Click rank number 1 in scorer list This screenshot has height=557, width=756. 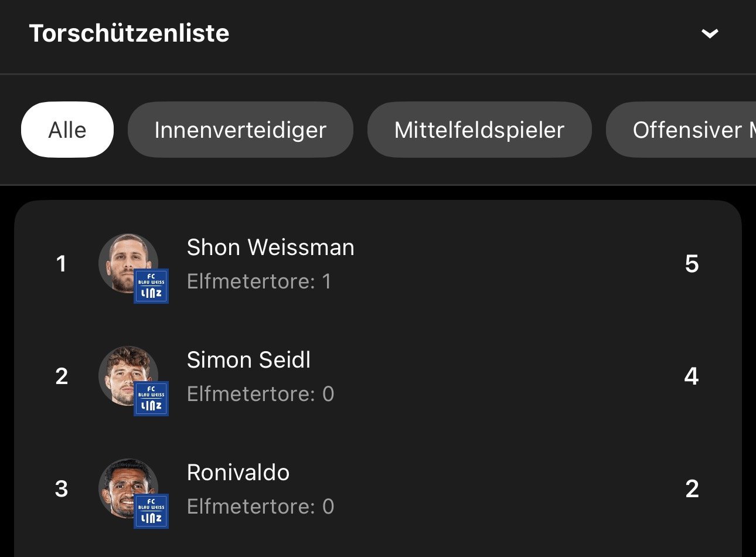pyautogui.click(x=61, y=264)
